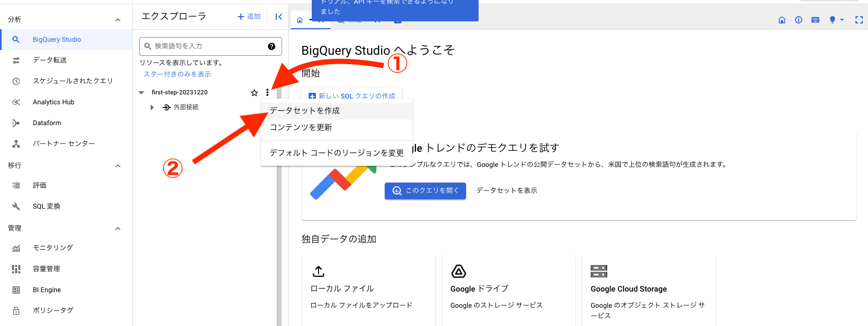Click the 外部接続 (external connections) tree label
Image resolution: width=868 pixels, height=326 pixels.
186,107
